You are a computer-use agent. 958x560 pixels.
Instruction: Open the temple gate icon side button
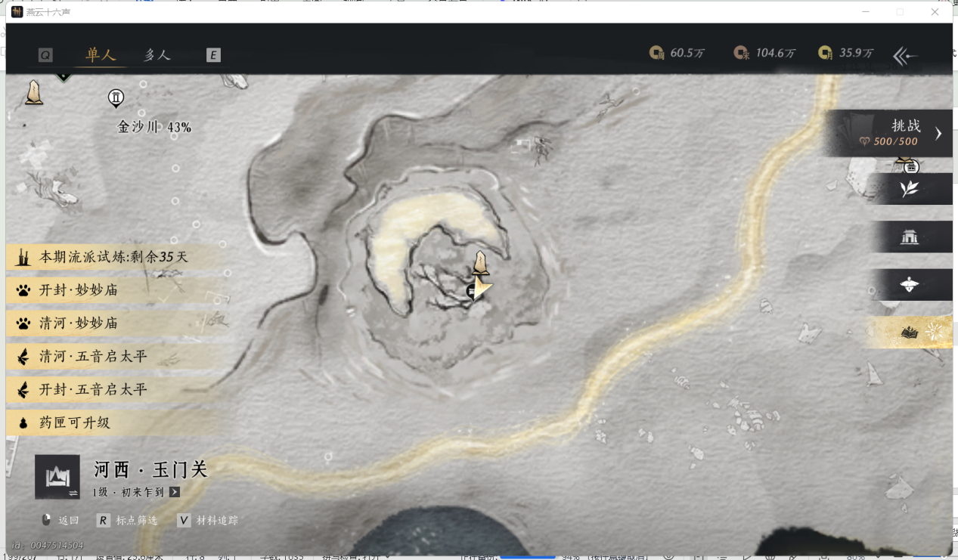(x=909, y=237)
